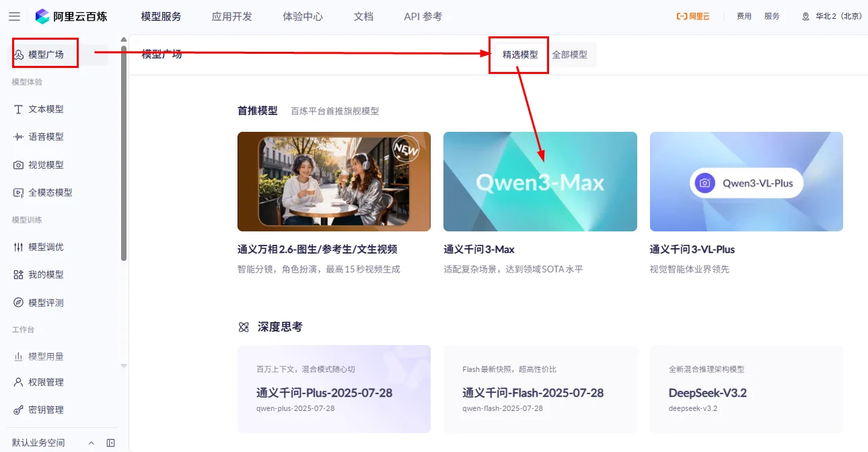
Task: Click the 费用 link in header
Action: [744, 16]
